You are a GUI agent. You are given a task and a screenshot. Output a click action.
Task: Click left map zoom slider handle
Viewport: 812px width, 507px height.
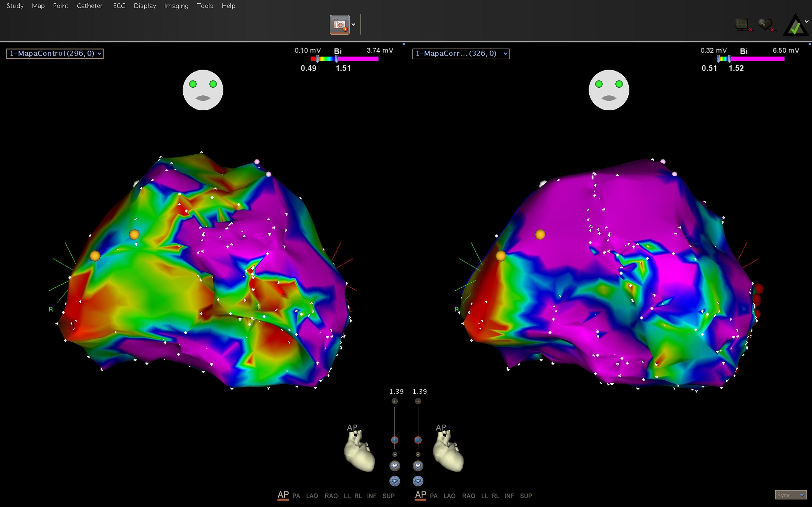point(395,440)
